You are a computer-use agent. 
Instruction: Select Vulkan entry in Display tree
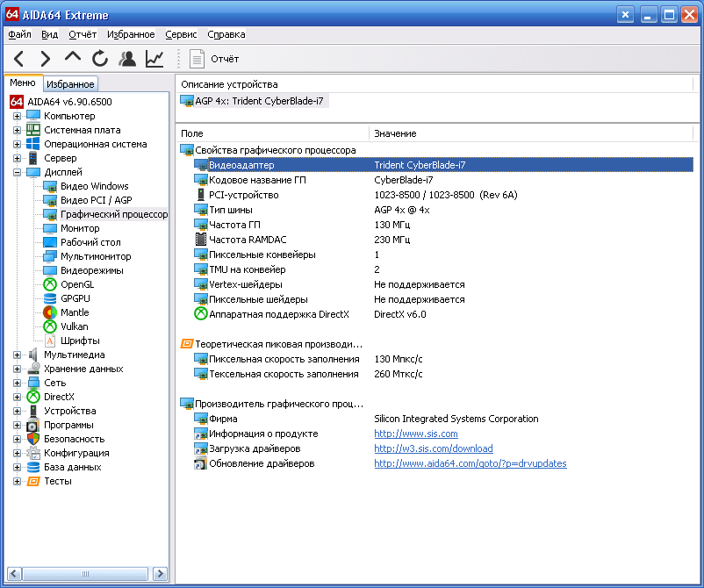[x=74, y=326]
